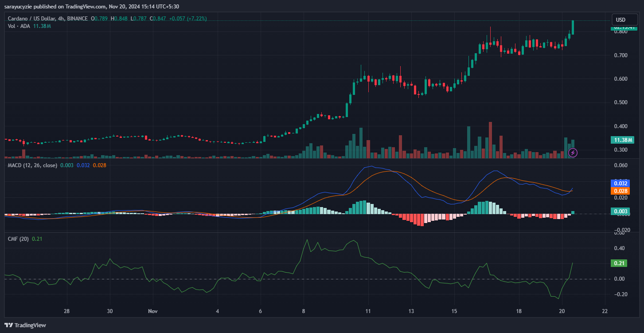Click the 13 date on the time axis

[411, 311]
